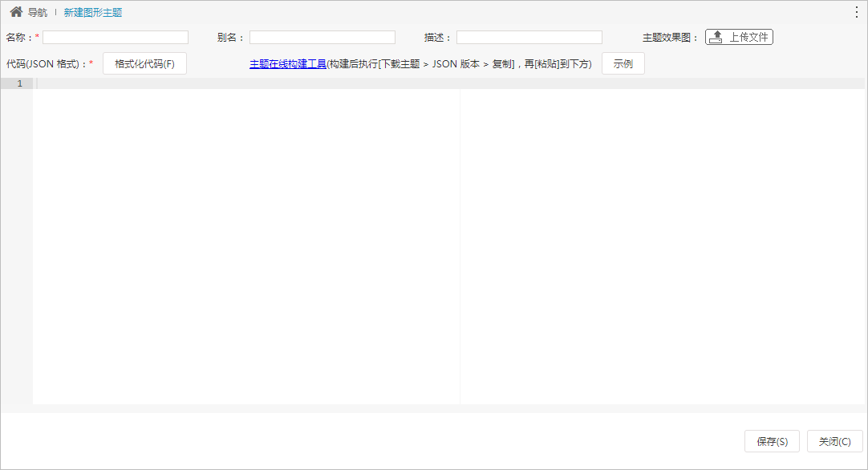Focus the 描述 input field
Viewport: 868px width, 470px height.
529,37
